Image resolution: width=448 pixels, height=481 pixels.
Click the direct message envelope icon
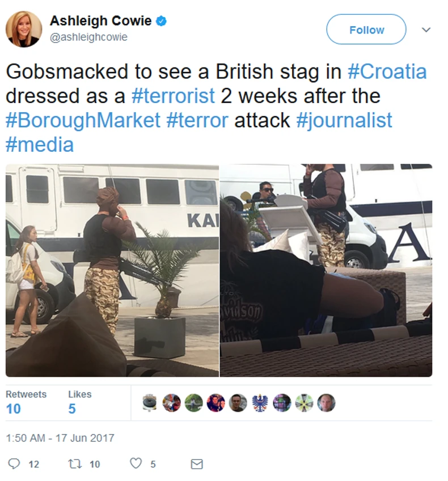(x=197, y=464)
